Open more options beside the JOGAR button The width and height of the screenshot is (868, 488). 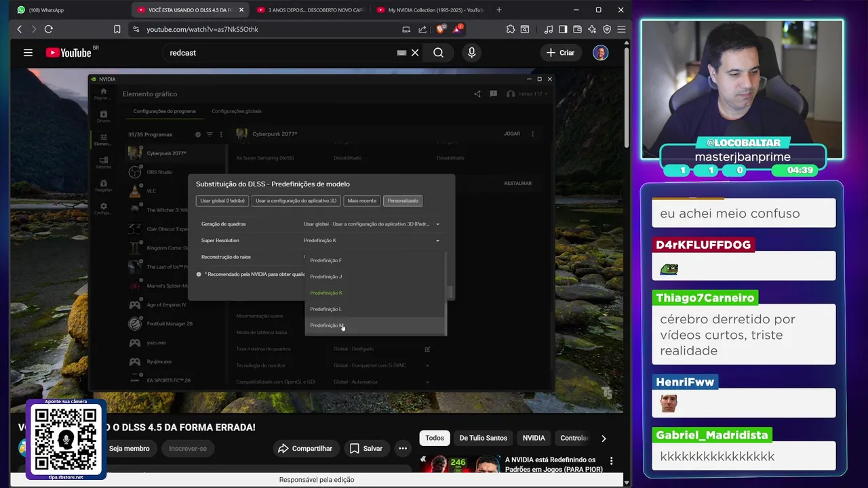click(532, 134)
